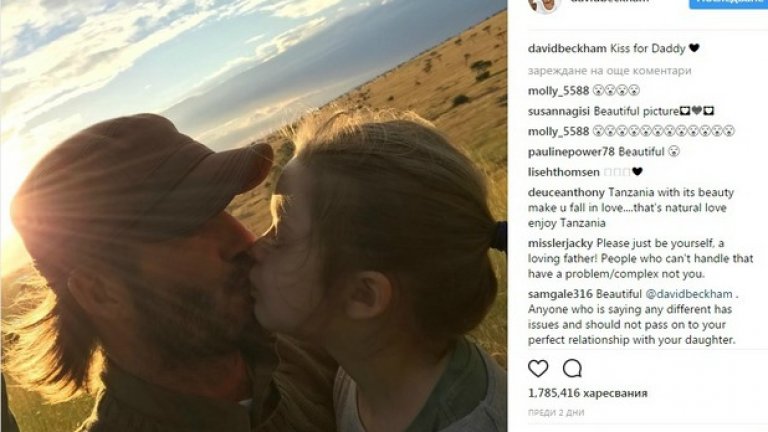Click the savanna kiss photo
768x432 pixels.
(254, 216)
